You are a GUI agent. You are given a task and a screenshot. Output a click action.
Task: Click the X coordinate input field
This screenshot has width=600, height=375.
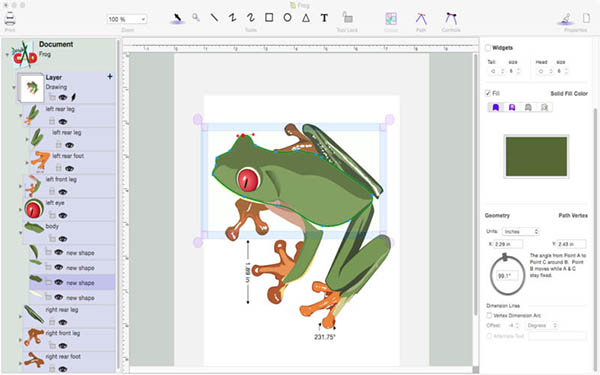click(508, 244)
